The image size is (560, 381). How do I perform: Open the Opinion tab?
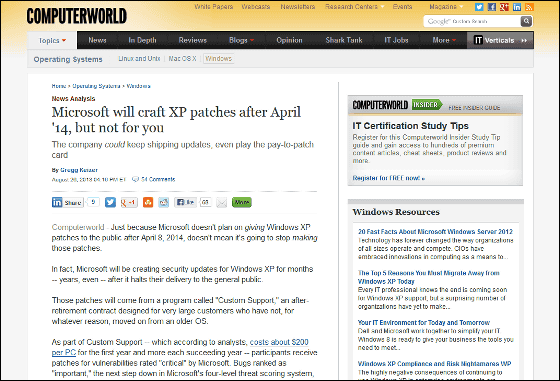tap(289, 40)
